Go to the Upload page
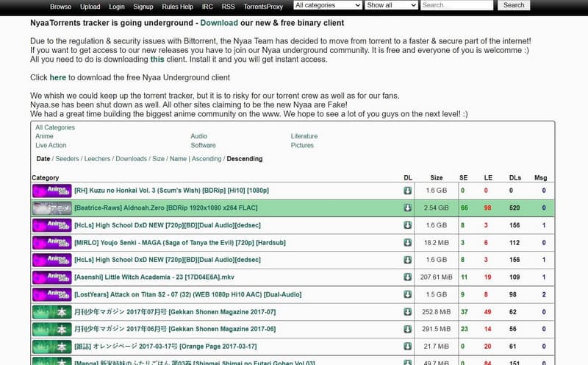The image size is (588, 365). 90,6
